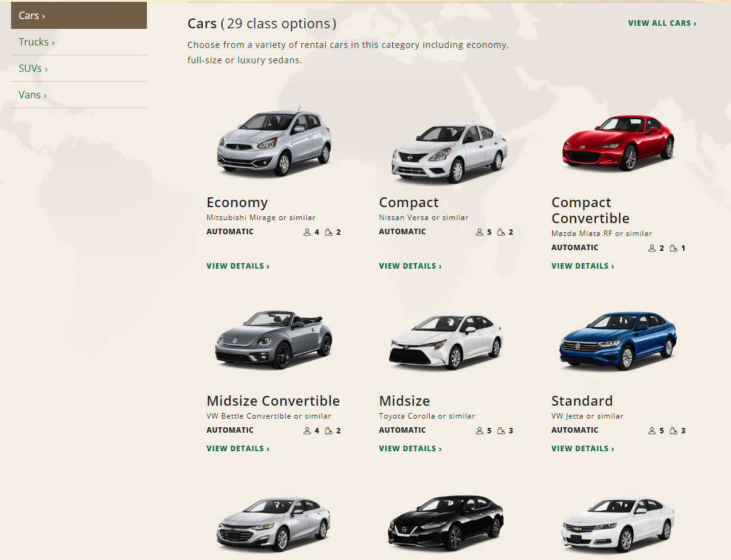
Task: View details for the Economy class
Action: [238, 266]
